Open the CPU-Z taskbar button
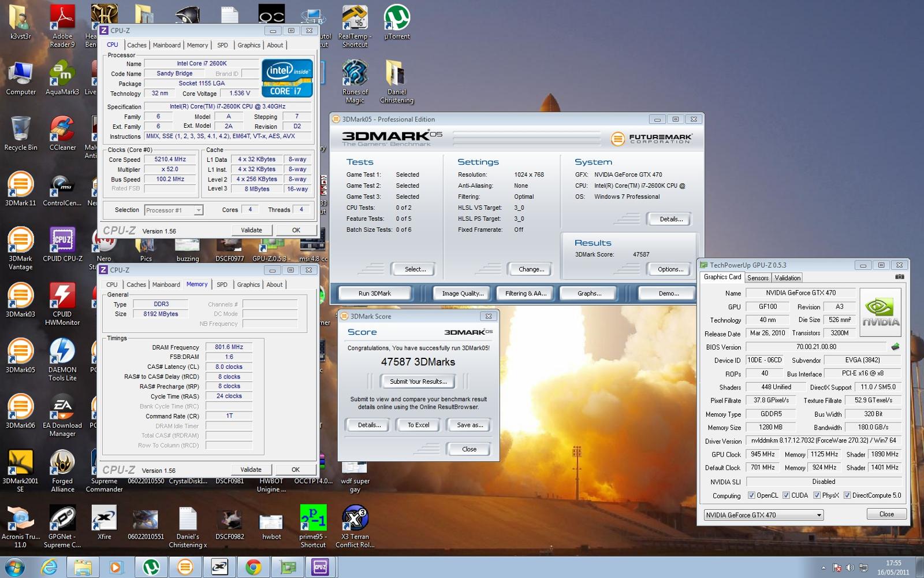This screenshot has width=924, height=578. click(x=320, y=567)
